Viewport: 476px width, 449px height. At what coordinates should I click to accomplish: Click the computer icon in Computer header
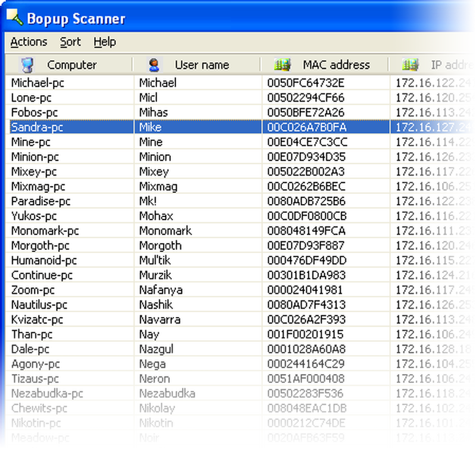click(27, 65)
